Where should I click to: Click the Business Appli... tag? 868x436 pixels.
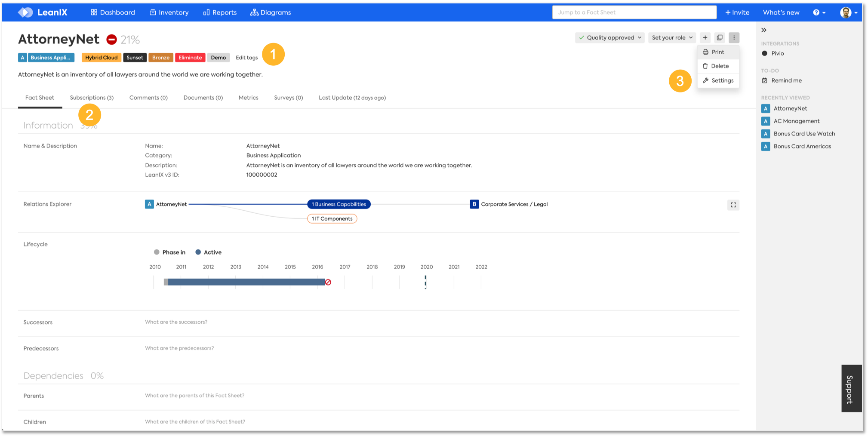pyautogui.click(x=51, y=58)
